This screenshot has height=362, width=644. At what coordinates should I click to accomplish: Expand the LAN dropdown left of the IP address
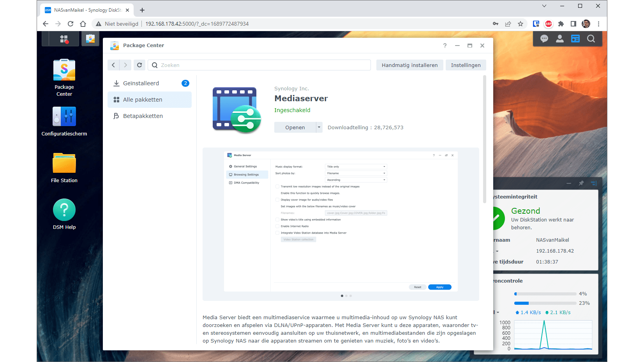(x=497, y=251)
